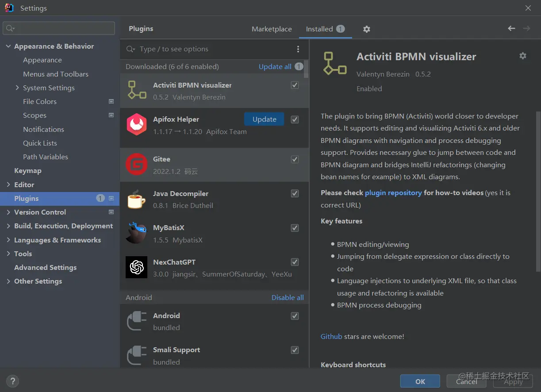Click the large Activiti icon in details pane

click(x=334, y=63)
